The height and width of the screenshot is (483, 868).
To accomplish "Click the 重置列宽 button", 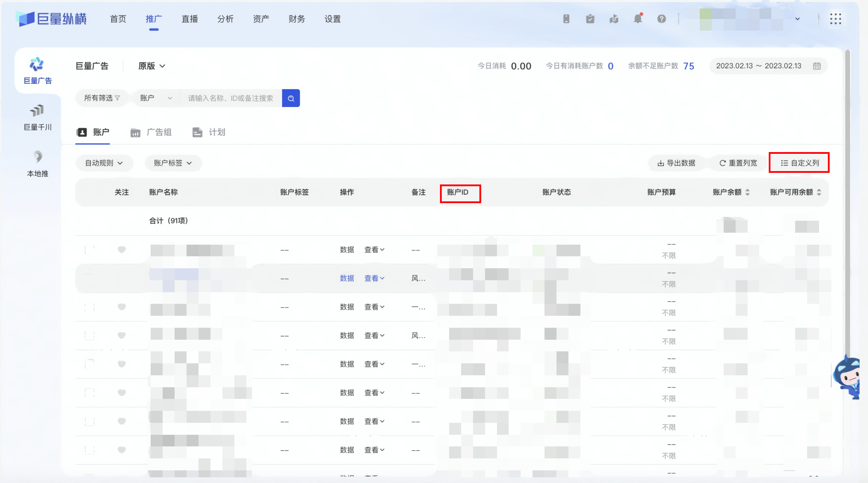I will pyautogui.click(x=738, y=163).
